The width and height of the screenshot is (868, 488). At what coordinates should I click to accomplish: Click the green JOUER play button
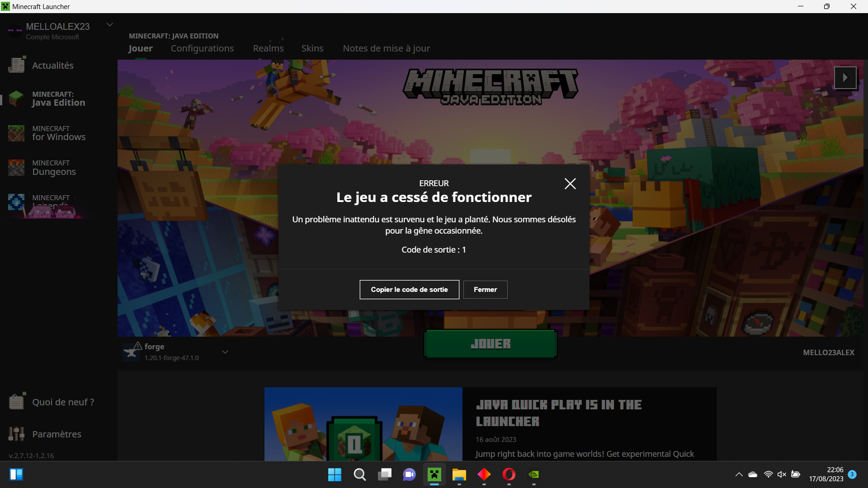(491, 344)
